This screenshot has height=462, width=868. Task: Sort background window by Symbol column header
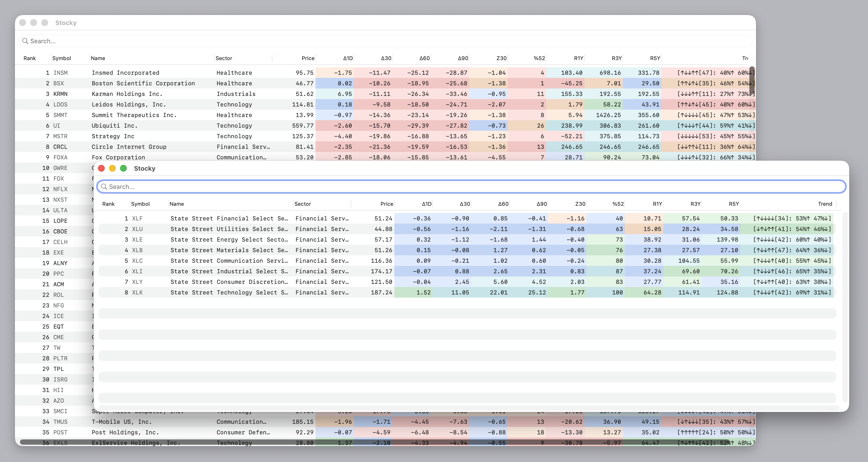coord(62,58)
